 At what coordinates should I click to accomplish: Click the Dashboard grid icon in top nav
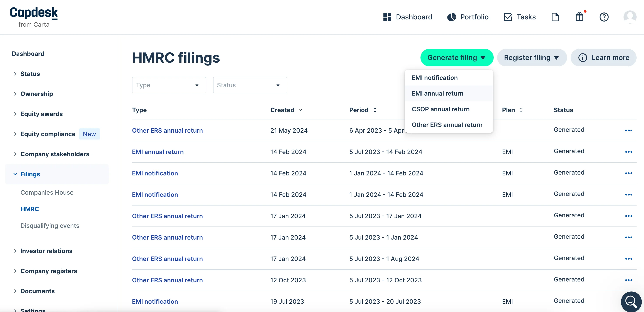(x=387, y=17)
